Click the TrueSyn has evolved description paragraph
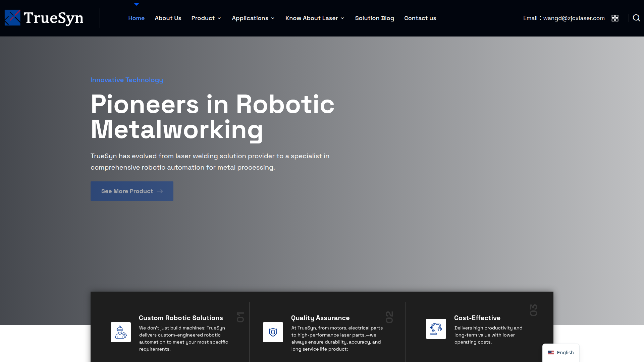This screenshot has width=644, height=362. coord(210,162)
